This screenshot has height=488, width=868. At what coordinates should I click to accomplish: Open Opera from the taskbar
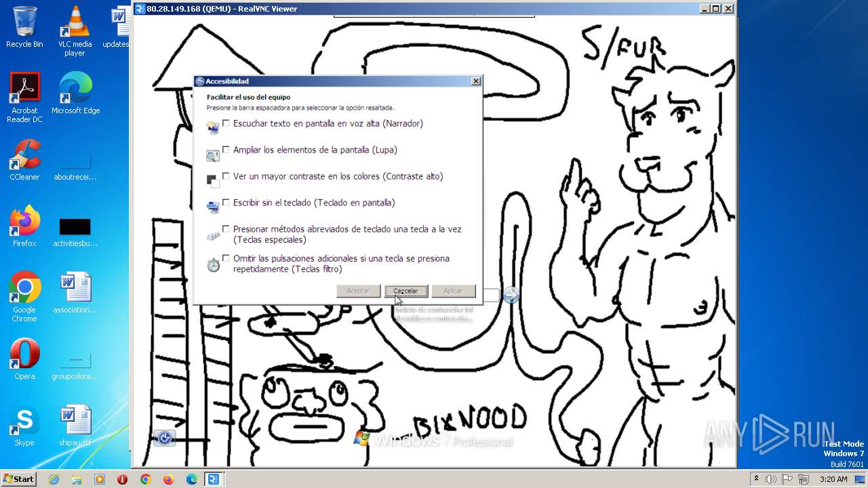click(123, 479)
